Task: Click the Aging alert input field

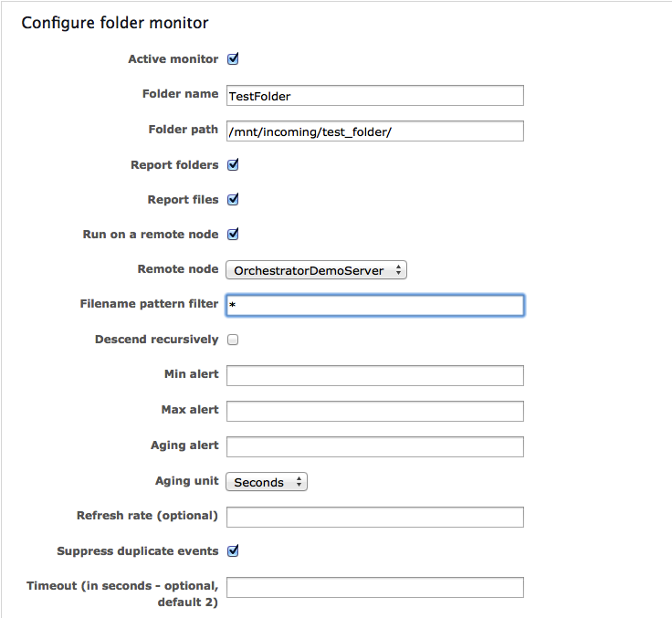Action: (x=375, y=446)
